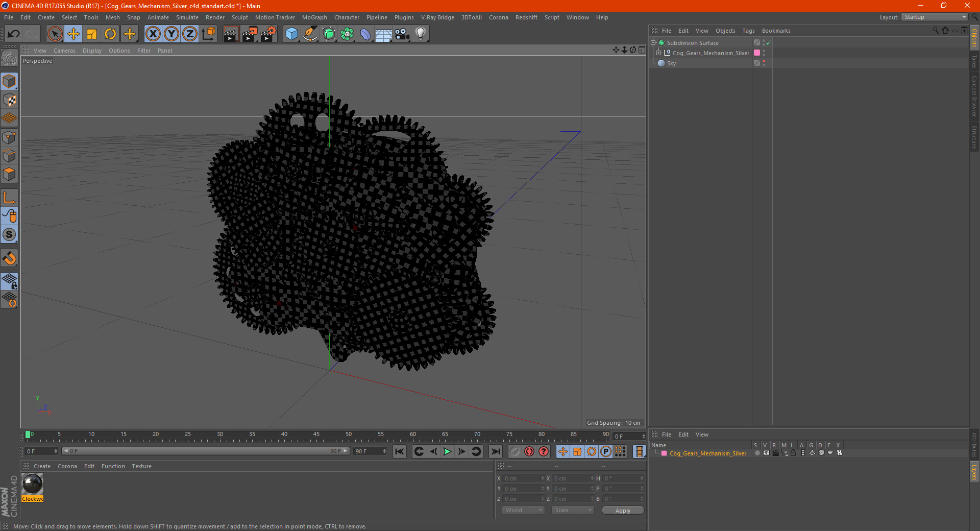Expand the Cog_Gears_Mechanism_Silver object

coord(659,53)
